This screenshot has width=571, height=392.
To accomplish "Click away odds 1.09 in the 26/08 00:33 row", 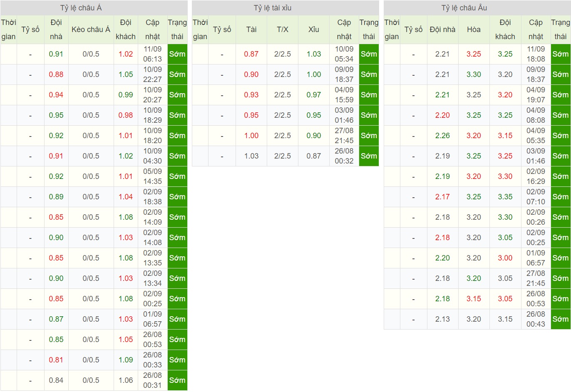I will (126, 360).
